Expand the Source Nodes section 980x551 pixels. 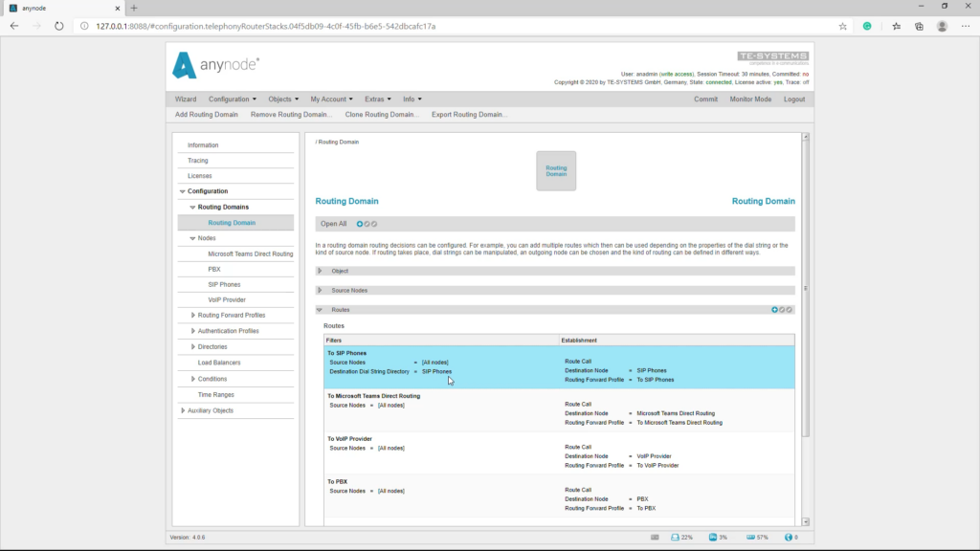click(x=320, y=291)
